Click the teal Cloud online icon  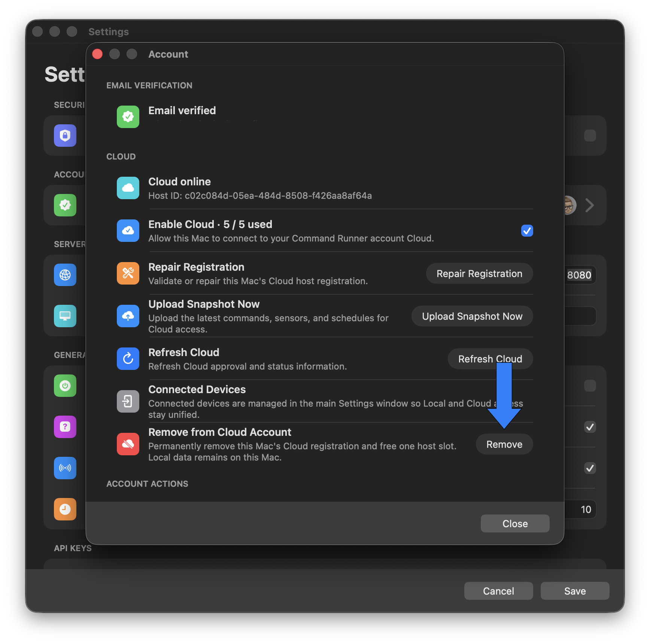click(128, 188)
